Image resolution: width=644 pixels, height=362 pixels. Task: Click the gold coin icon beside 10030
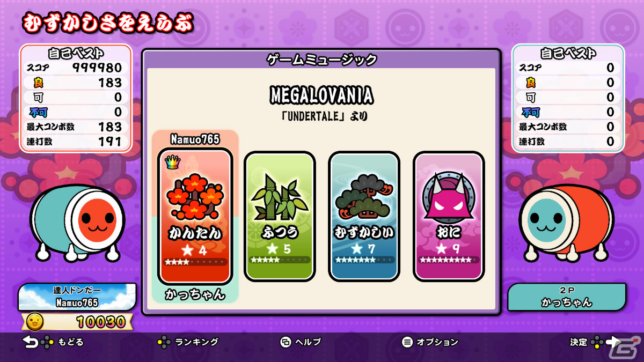pos(35,321)
